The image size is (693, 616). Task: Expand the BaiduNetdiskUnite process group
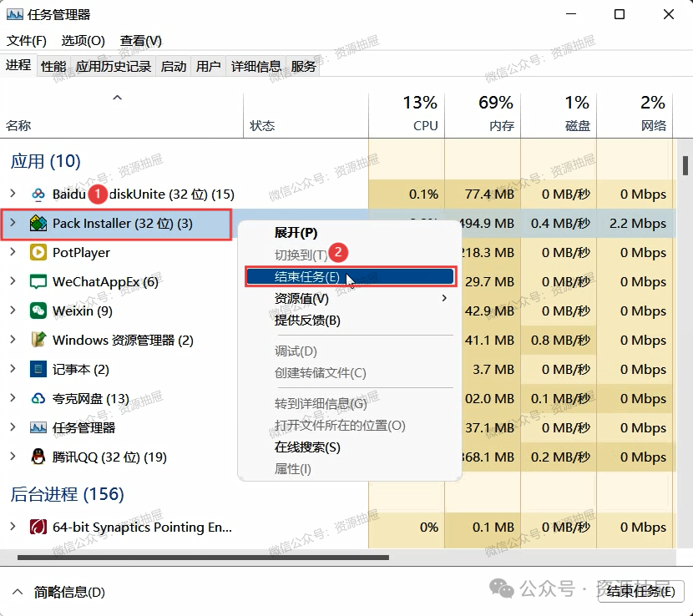click(x=13, y=193)
